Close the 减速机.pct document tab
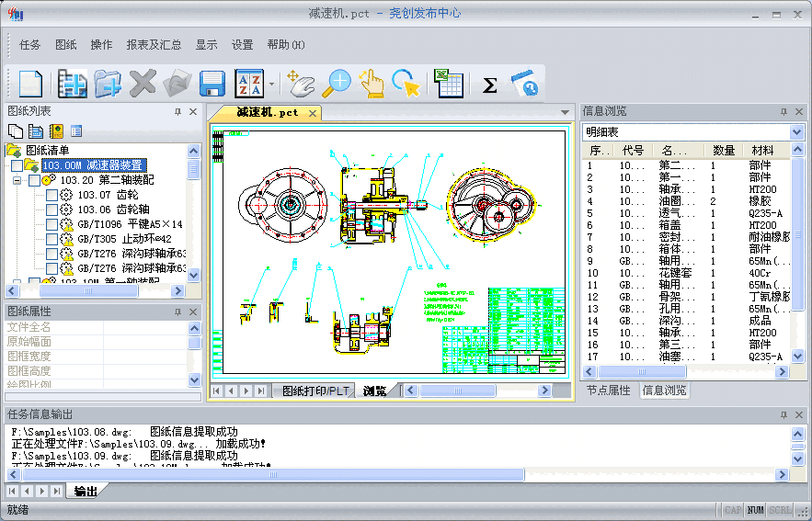This screenshot has height=521, width=812. point(313,113)
